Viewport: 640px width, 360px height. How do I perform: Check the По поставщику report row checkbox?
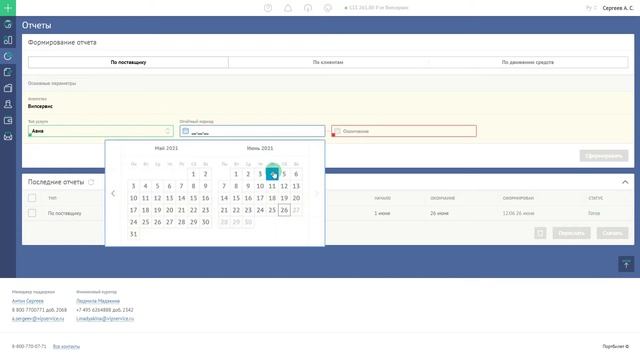32,213
